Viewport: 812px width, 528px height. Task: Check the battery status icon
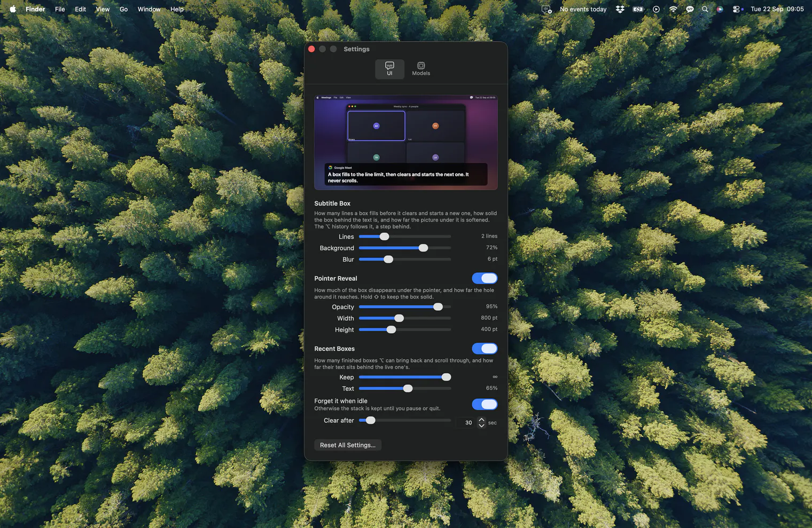[638, 9]
